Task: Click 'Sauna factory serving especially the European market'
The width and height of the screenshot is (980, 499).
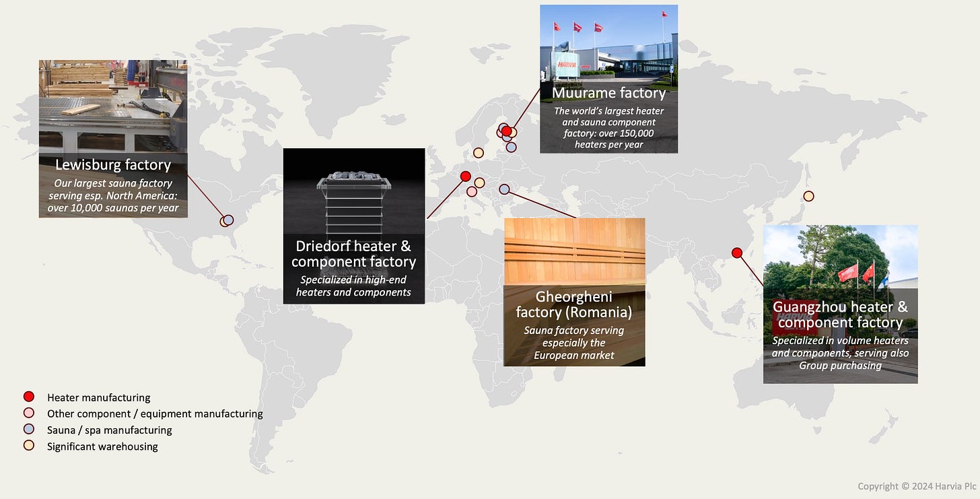Action: (x=574, y=343)
